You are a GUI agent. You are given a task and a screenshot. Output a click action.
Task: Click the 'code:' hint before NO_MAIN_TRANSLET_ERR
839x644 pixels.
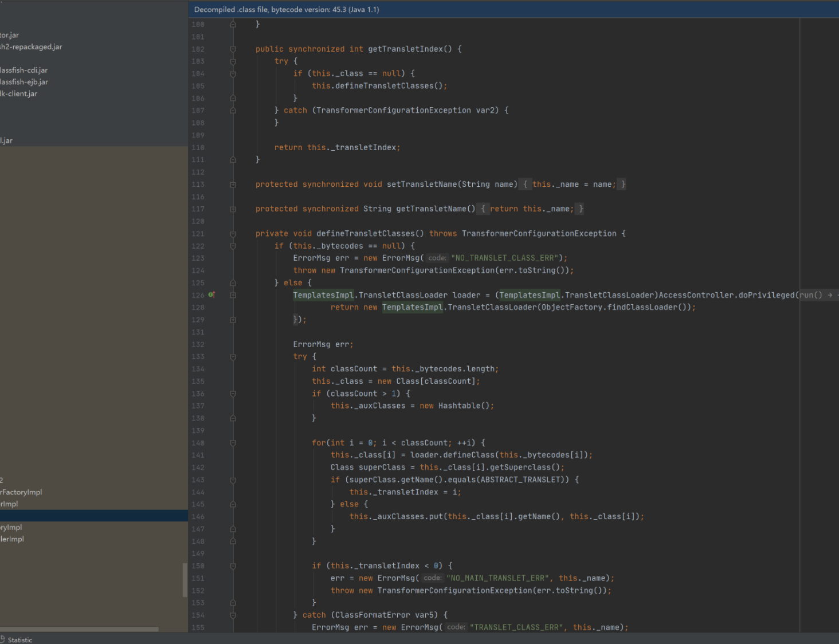click(x=433, y=578)
